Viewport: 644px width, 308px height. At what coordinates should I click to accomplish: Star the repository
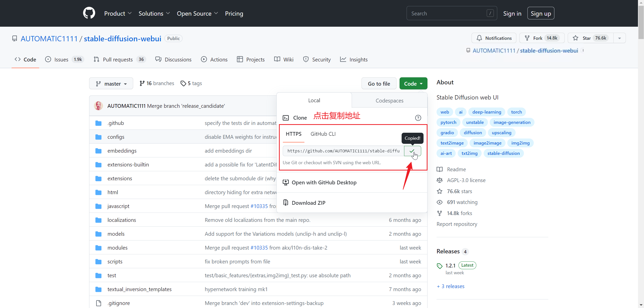tap(591, 38)
